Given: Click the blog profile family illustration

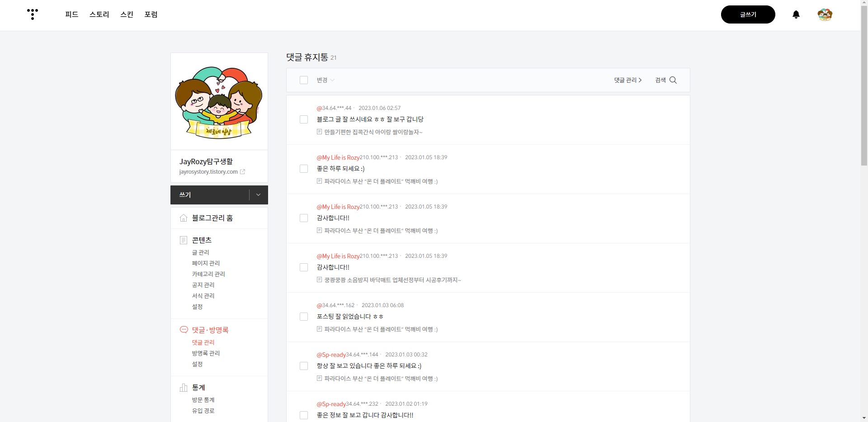Looking at the screenshot, I should coord(219,102).
